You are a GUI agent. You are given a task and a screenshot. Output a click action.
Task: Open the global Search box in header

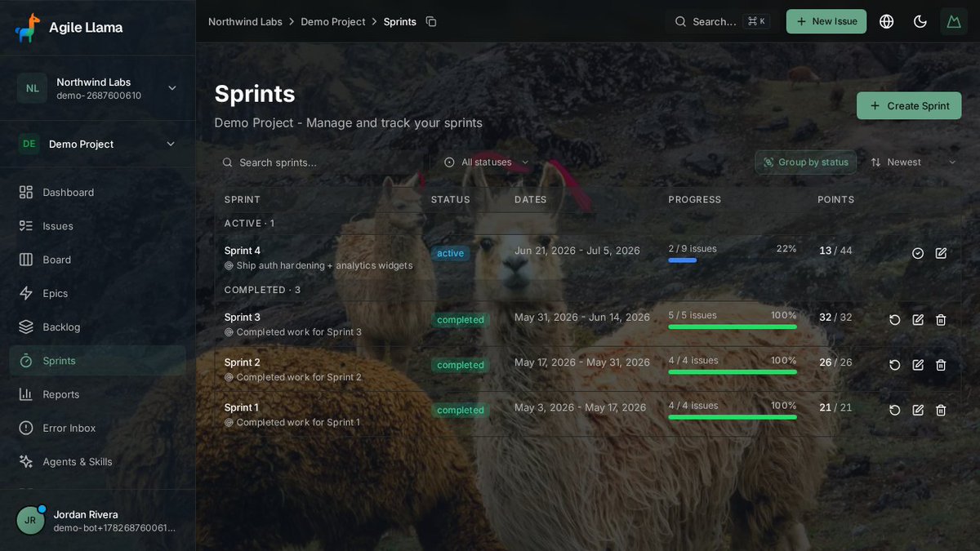721,22
